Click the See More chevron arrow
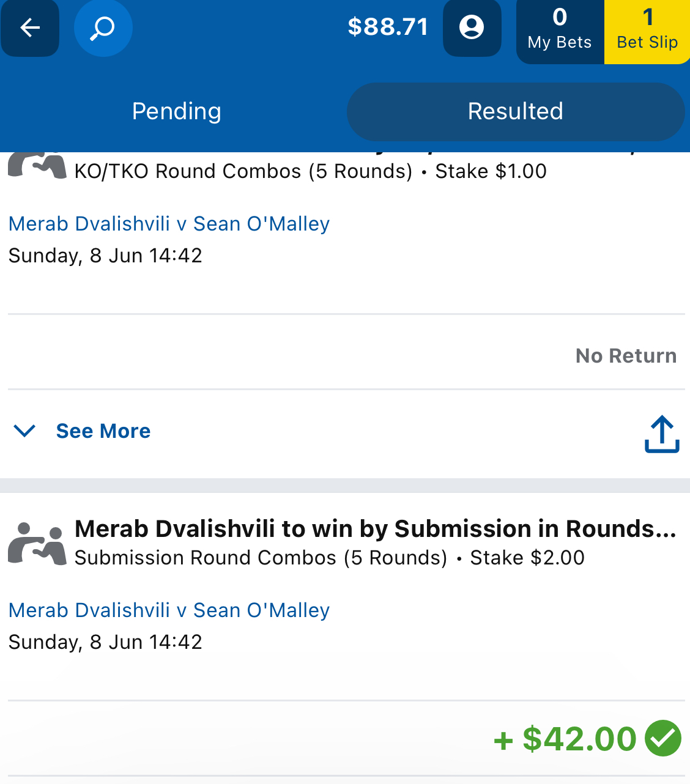 pyautogui.click(x=24, y=431)
